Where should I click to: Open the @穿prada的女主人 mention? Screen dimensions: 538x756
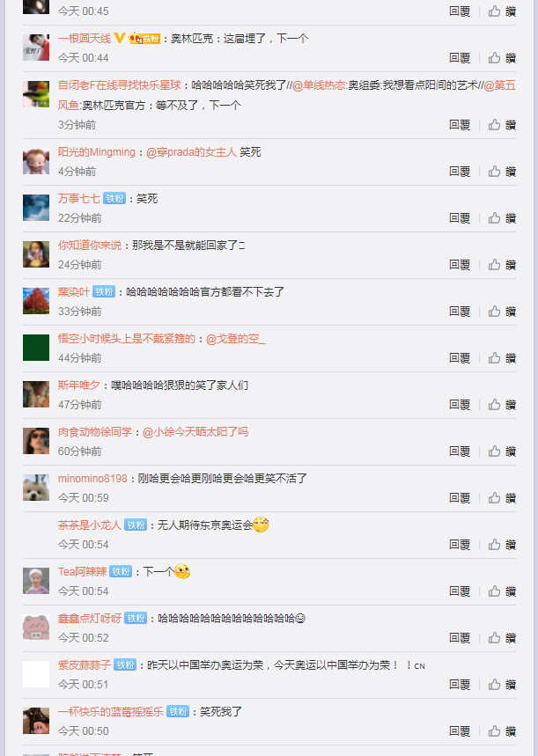[x=191, y=152]
